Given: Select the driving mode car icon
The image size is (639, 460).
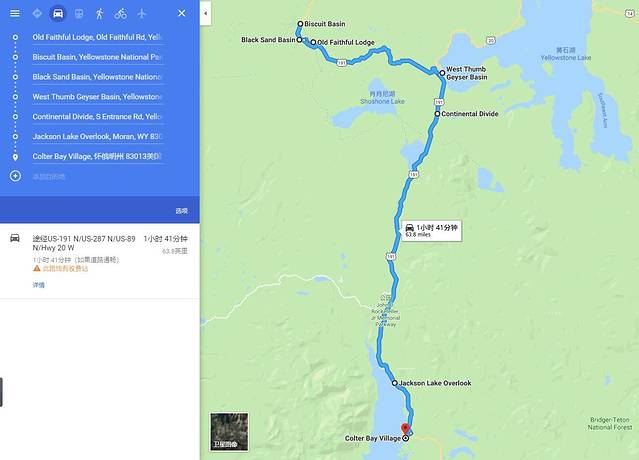Looking at the screenshot, I should (58, 13).
